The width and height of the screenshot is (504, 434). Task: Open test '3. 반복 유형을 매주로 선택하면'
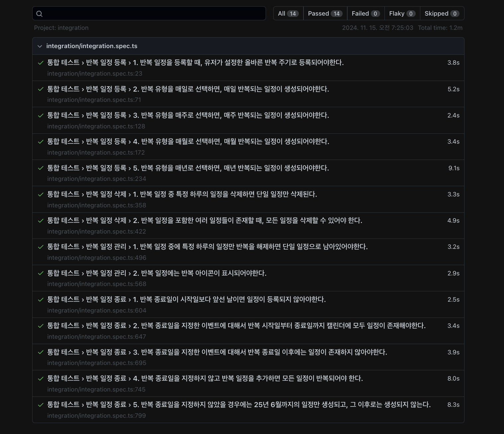coord(188,115)
